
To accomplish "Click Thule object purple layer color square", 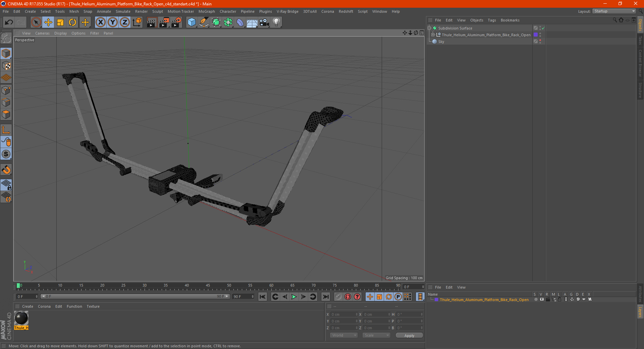I will (x=536, y=35).
